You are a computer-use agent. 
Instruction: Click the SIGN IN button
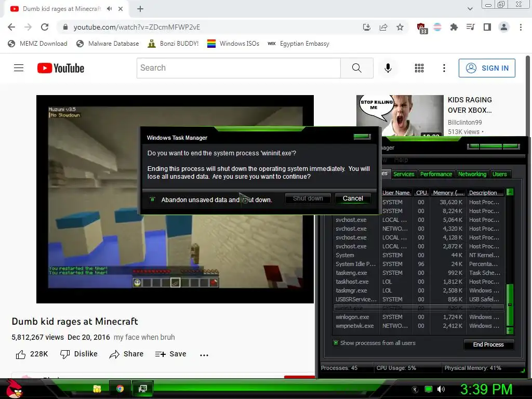pyautogui.click(x=487, y=68)
